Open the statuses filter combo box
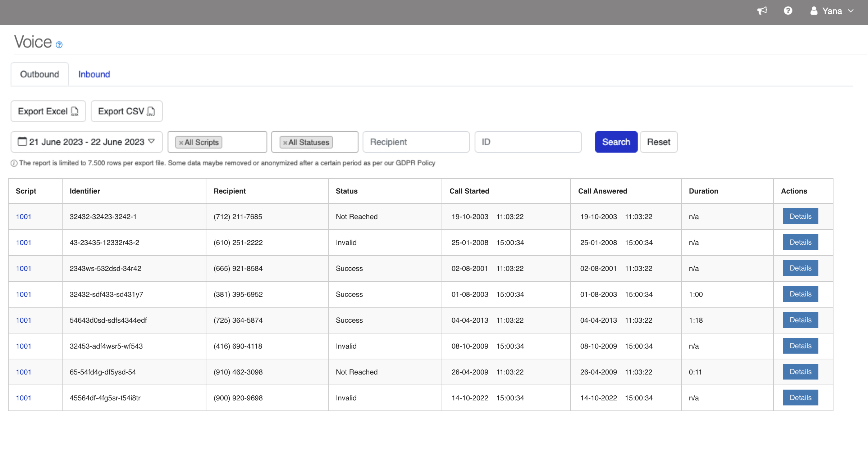Screen dimensions: 868x454 [x=344, y=142]
